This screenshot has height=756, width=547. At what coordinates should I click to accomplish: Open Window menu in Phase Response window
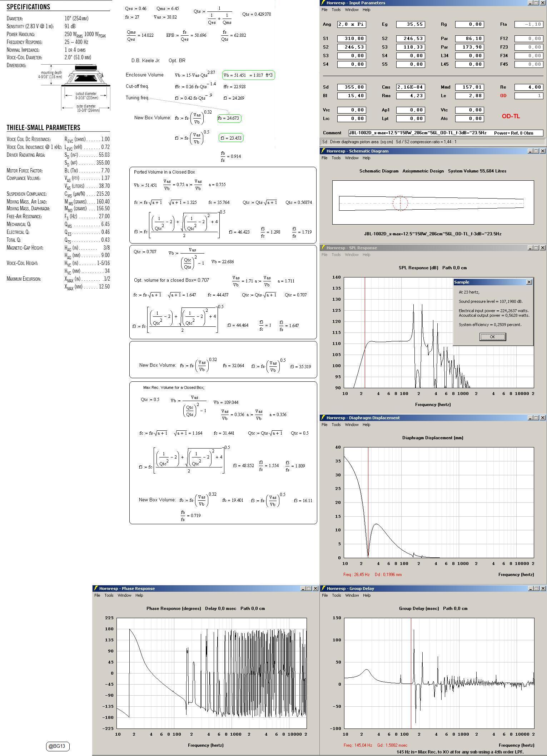[124, 595]
